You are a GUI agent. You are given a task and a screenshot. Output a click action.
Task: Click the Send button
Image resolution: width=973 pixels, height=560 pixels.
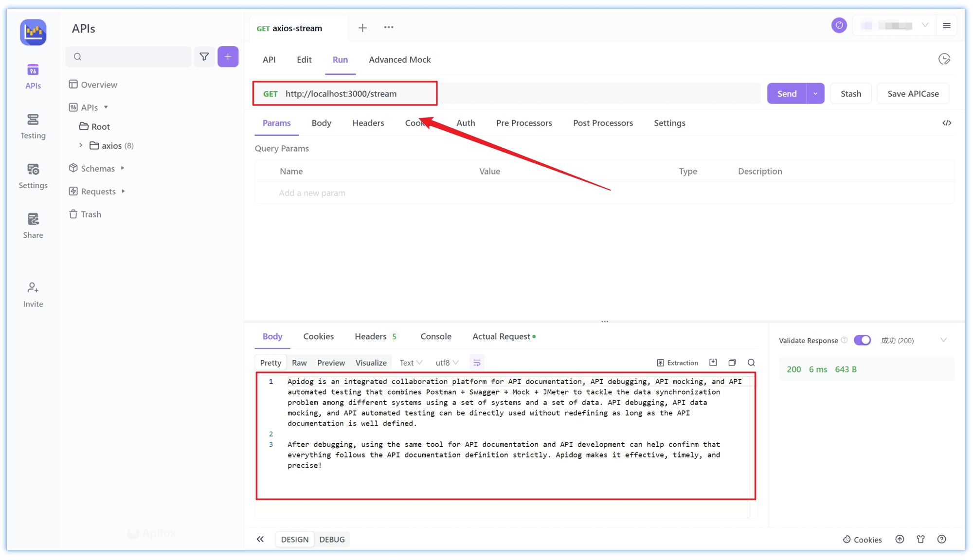(787, 93)
